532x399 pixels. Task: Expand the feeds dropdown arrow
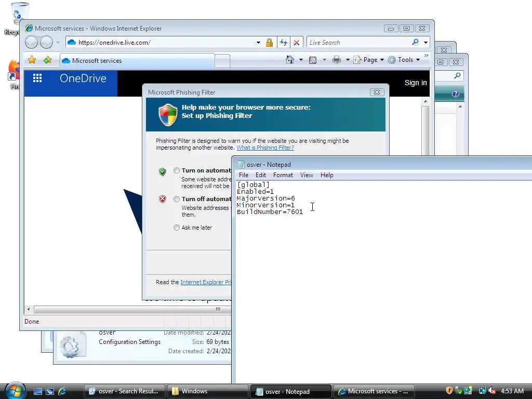coord(324,60)
